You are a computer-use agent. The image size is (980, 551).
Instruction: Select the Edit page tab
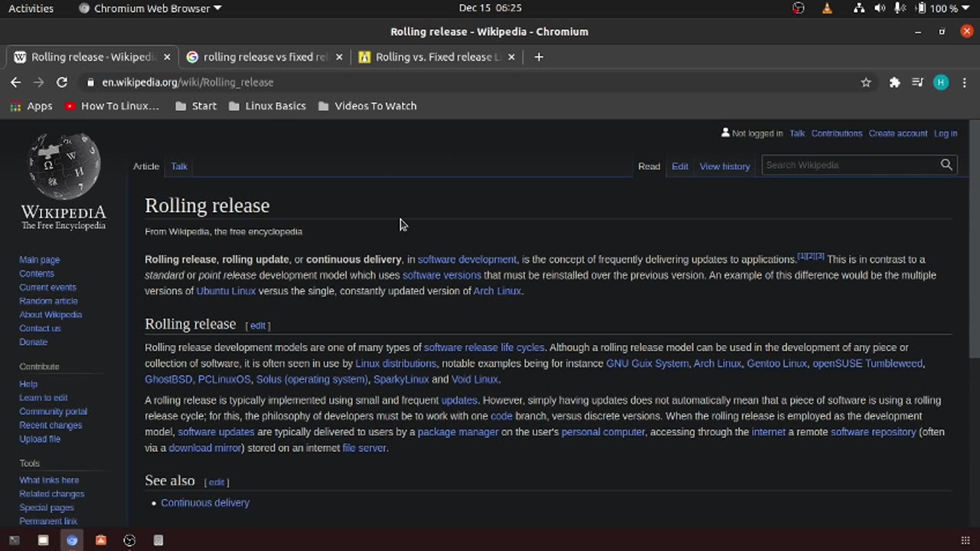pyautogui.click(x=680, y=166)
